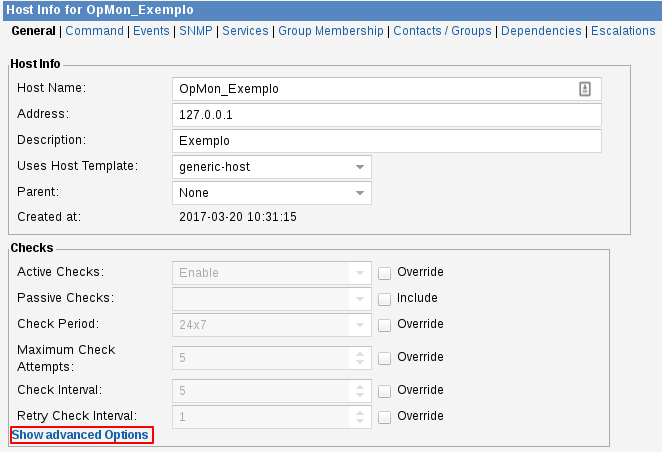Click the contact icon in Host Name field
Screen dimensions: 662x452
pyautogui.click(x=585, y=89)
